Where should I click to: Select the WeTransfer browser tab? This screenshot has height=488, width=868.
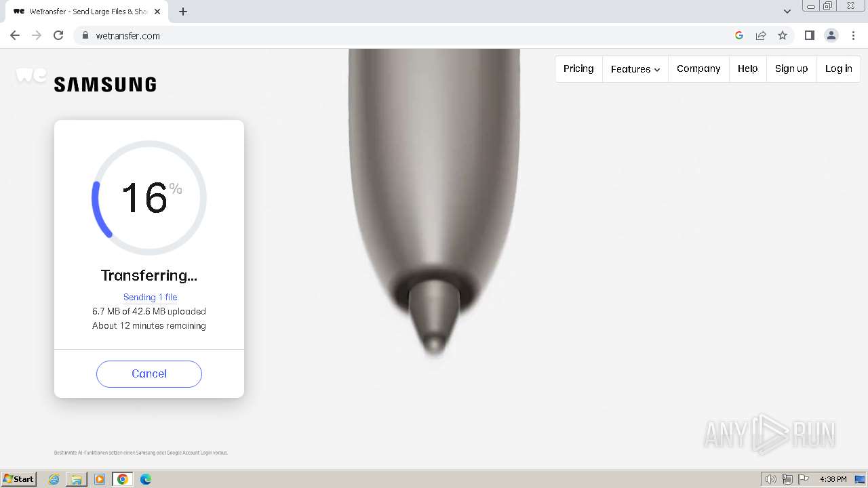tap(87, 12)
